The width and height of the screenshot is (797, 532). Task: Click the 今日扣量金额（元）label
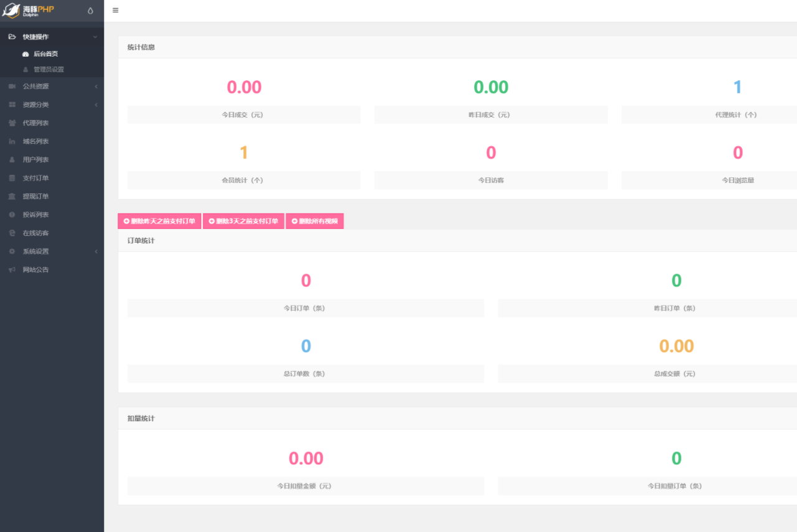click(304, 487)
